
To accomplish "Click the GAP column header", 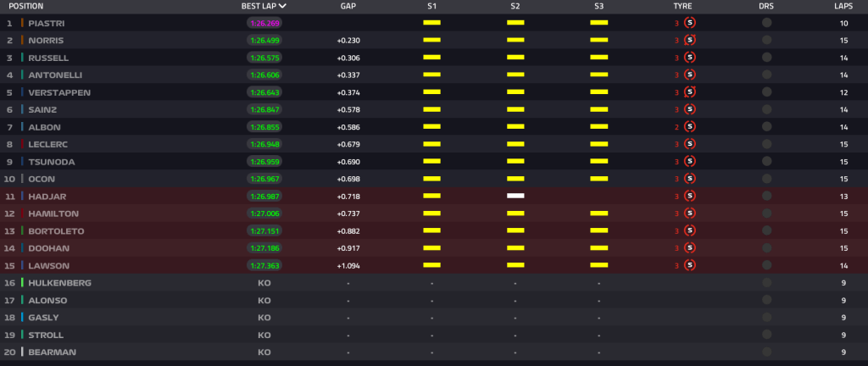I will point(348,5).
